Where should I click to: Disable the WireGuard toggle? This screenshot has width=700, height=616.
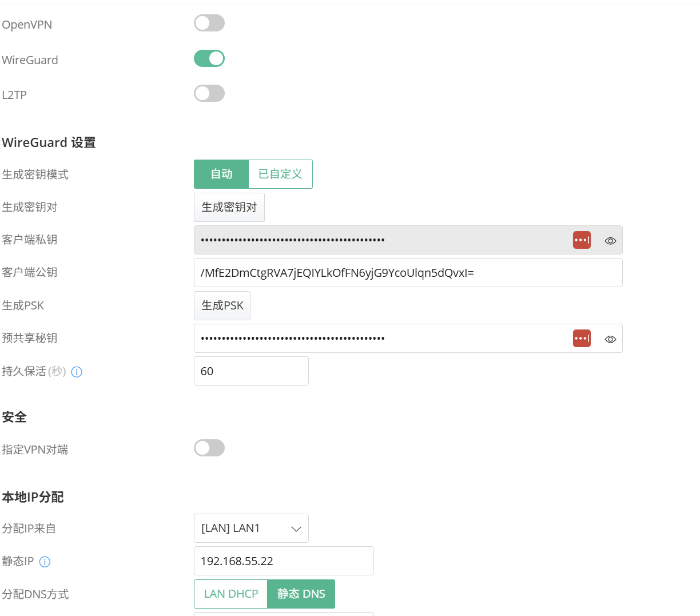click(209, 58)
